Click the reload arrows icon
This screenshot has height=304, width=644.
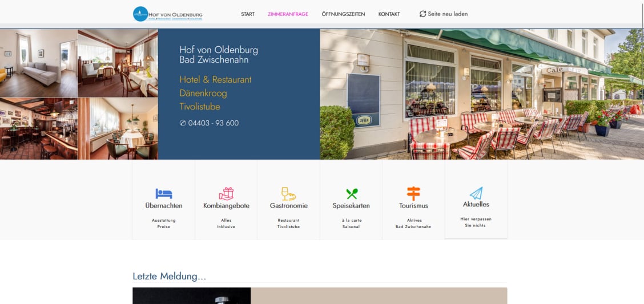pyautogui.click(x=422, y=14)
